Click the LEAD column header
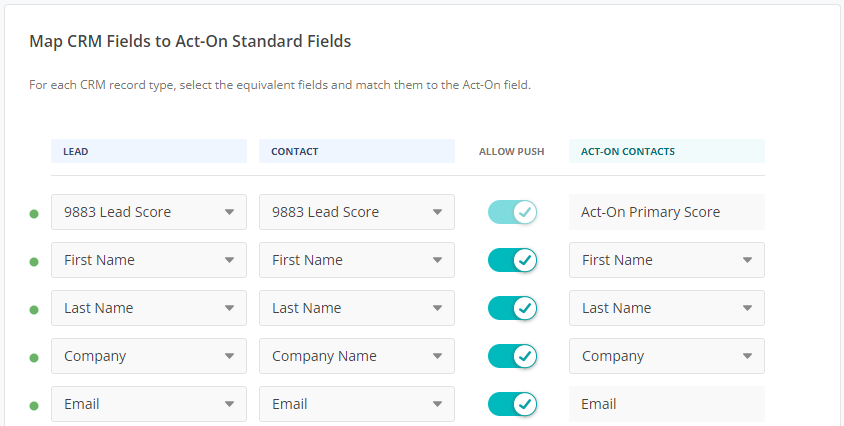 (149, 151)
